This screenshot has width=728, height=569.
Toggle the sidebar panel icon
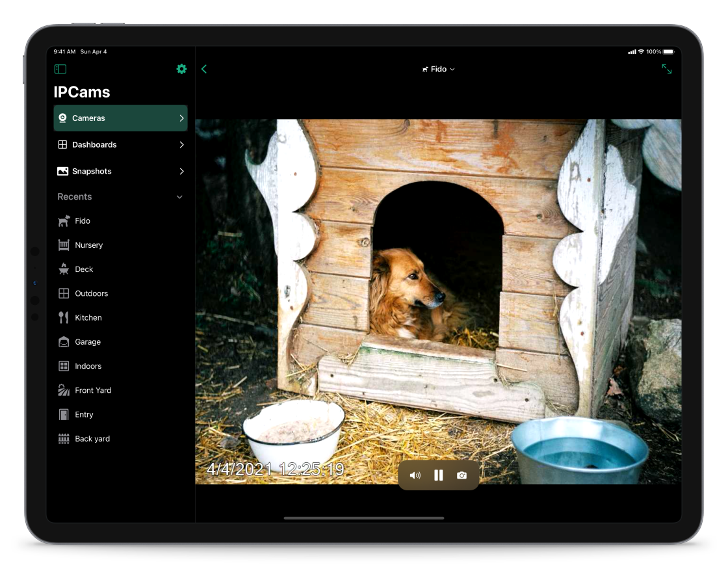pos(60,69)
